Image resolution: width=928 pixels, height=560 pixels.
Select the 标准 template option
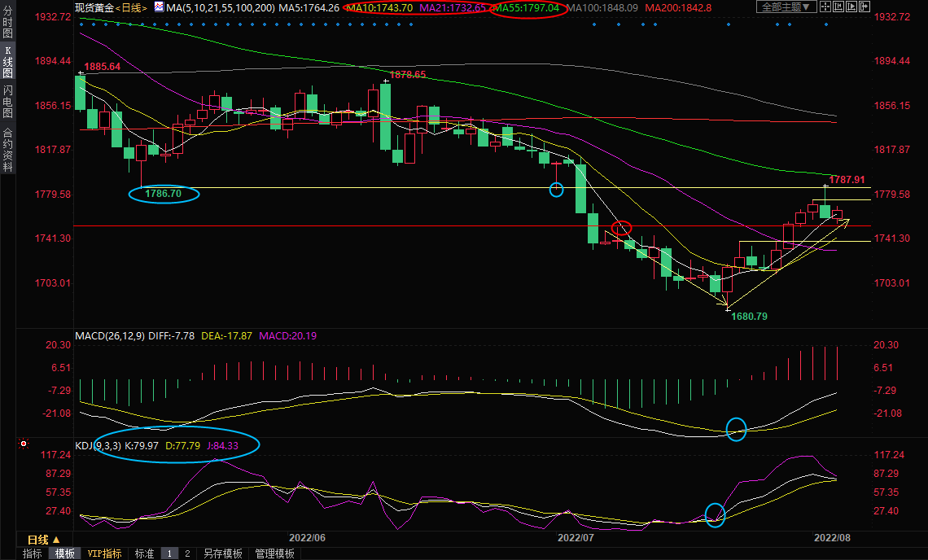[144, 553]
